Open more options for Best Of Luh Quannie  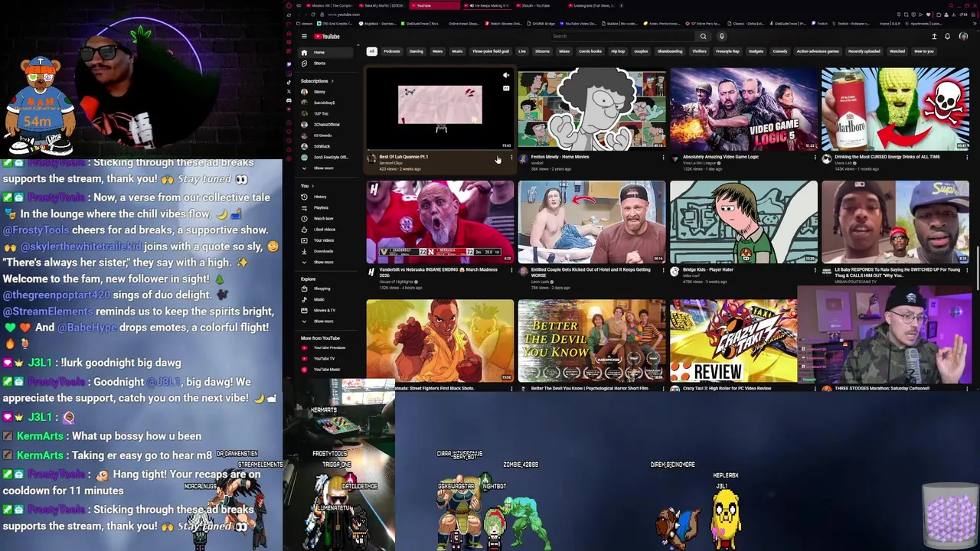(x=511, y=158)
